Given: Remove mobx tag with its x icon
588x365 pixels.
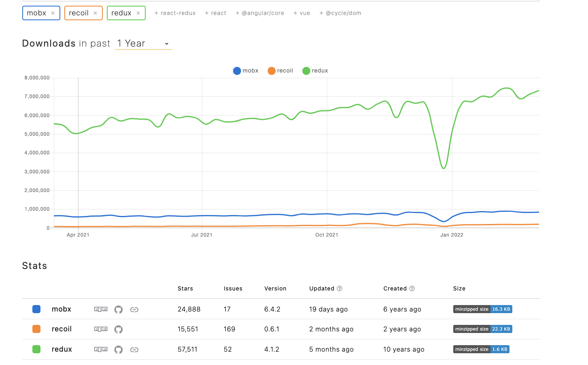Looking at the screenshot, I should click(53, 13).
